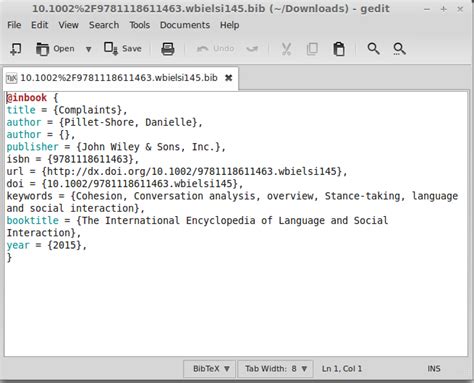Viewport: 474px width, 383px height.
Task: Open the Help menu
Action: coord(229,25)
